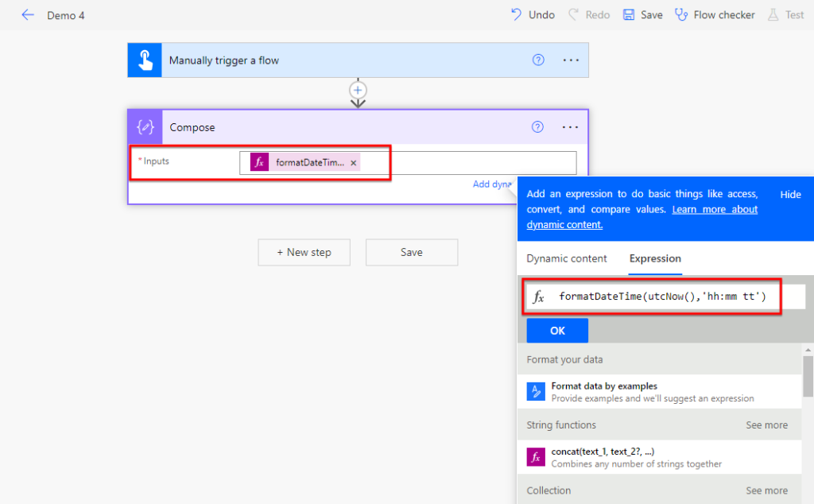Click the New step button
This screenshot has width=814, height=504.
[x=304, y=252]
